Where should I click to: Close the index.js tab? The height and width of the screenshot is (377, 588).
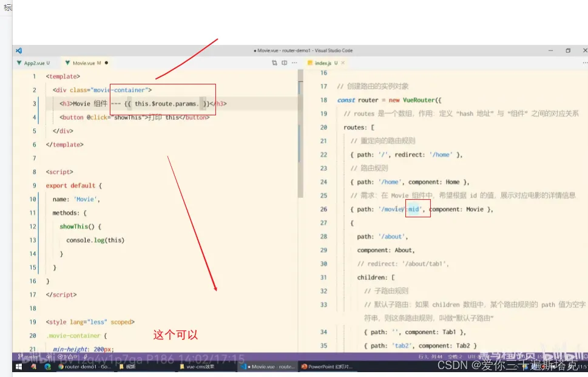tap(343, 63)
